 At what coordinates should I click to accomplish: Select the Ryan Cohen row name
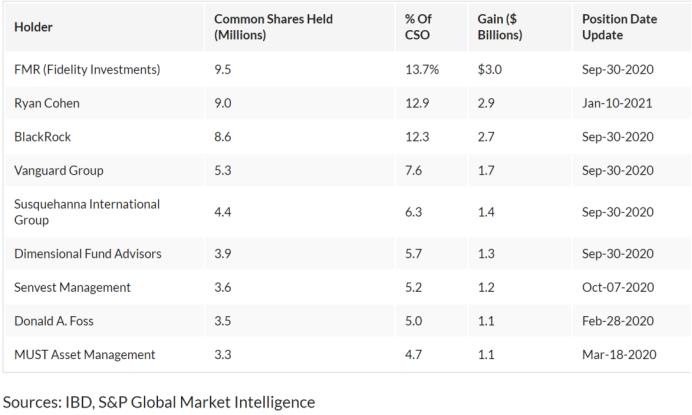click(46, 103)
